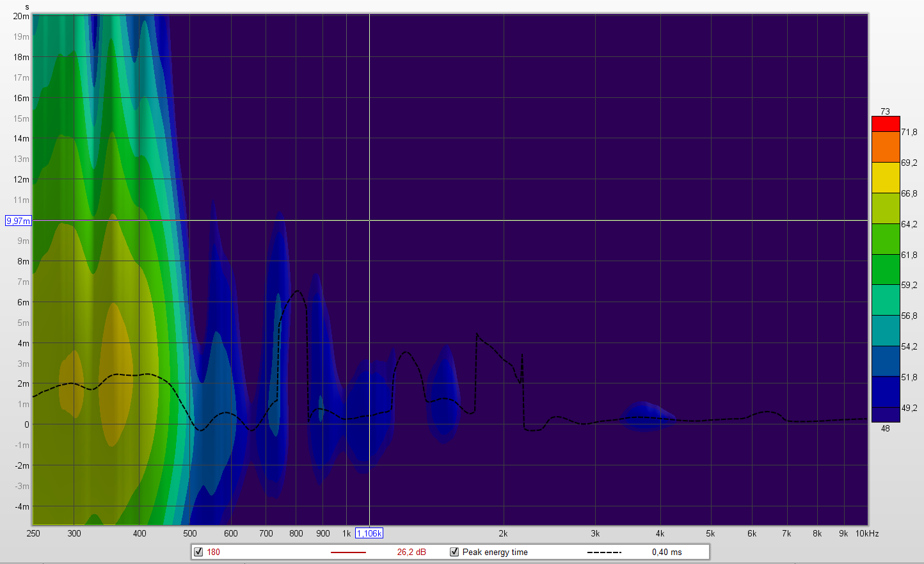924x564 pixels.
Task: Click the 12m time axis label
Action: coord(21,179)
